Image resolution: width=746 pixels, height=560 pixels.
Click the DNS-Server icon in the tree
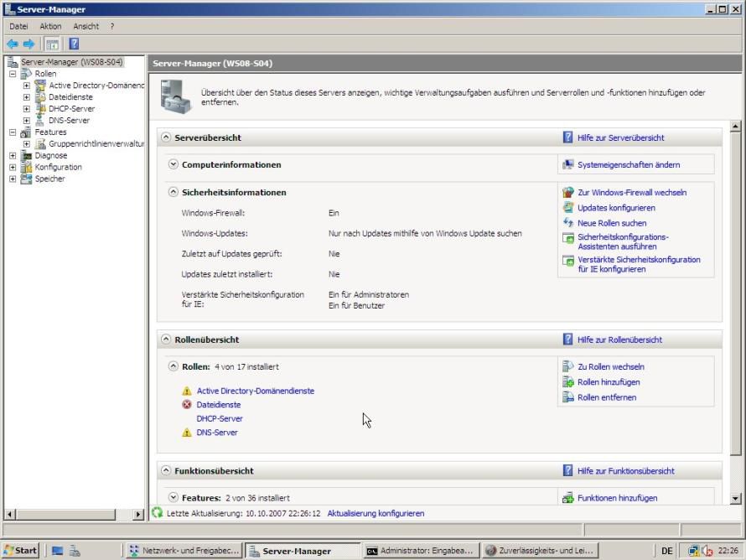point(40,121)
